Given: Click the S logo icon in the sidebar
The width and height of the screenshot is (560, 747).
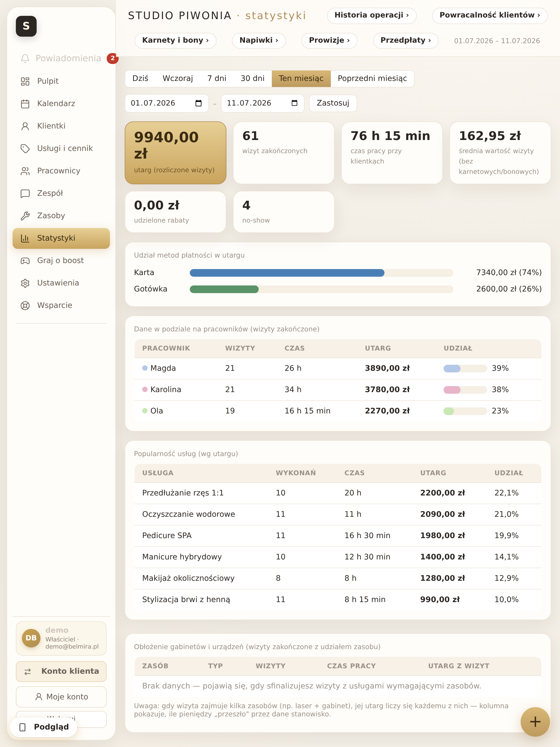Looking at the screenshot, I should [26, 26].
